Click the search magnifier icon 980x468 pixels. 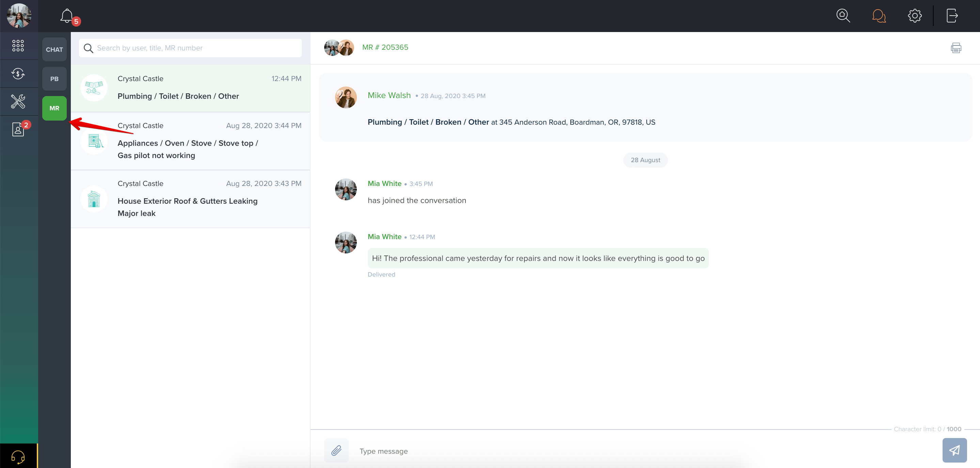click(x=88, y=48)
